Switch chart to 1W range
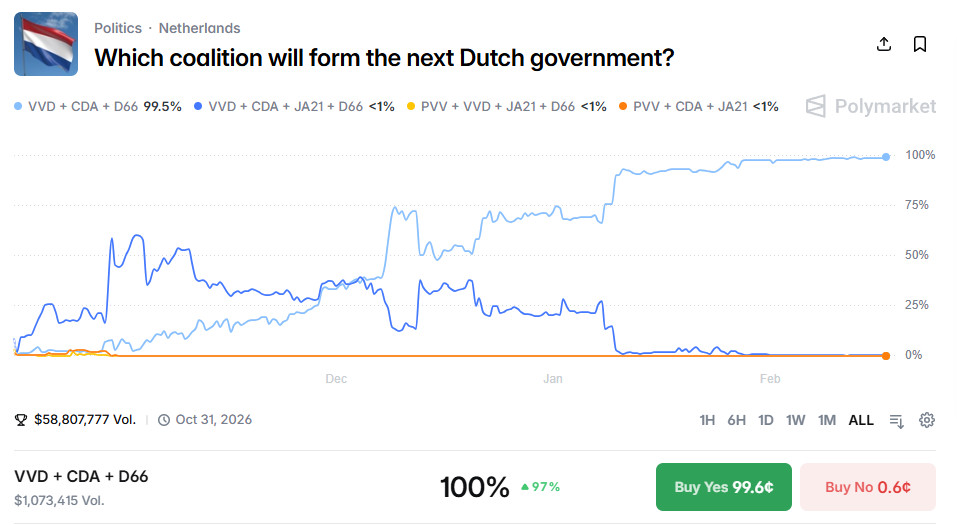Image resolution: width=957 pixels, height=525 pixels. point(795,420)
